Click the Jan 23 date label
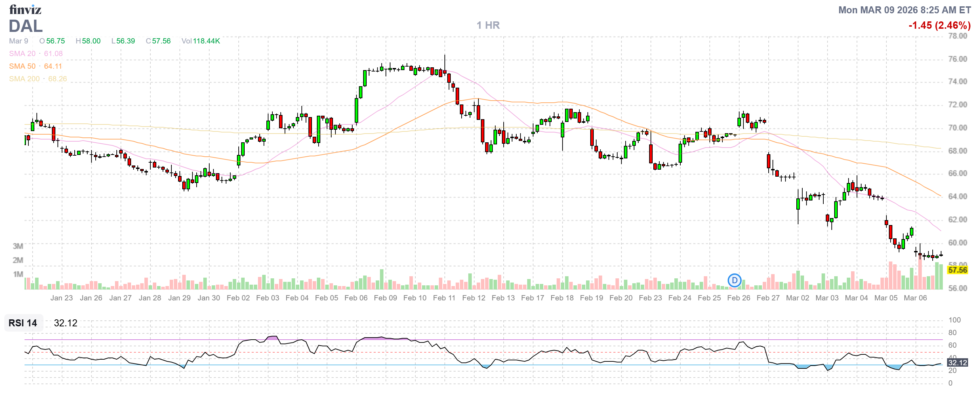The height and width of the screenshot is (394, 980). (x=61, y=298)
